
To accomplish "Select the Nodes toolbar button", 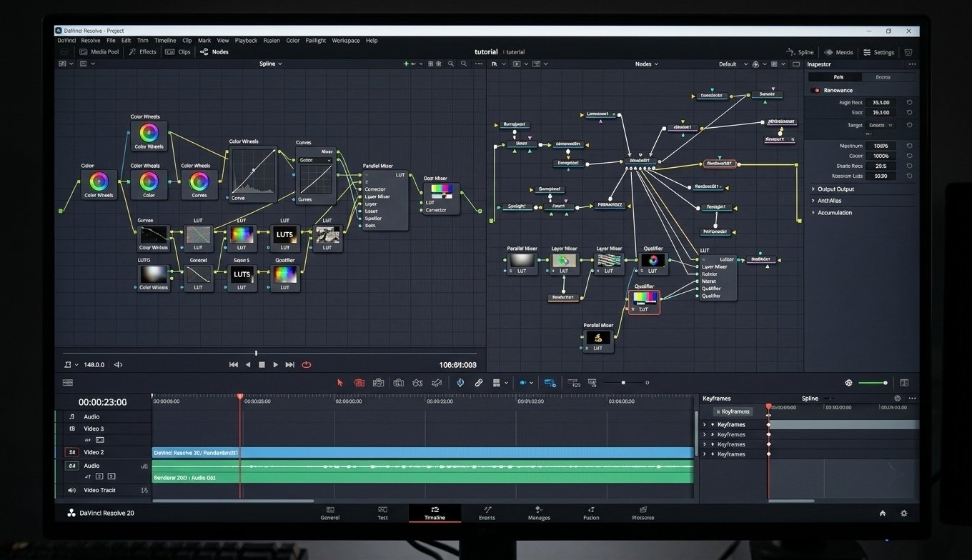I will [x=214, y=52].
